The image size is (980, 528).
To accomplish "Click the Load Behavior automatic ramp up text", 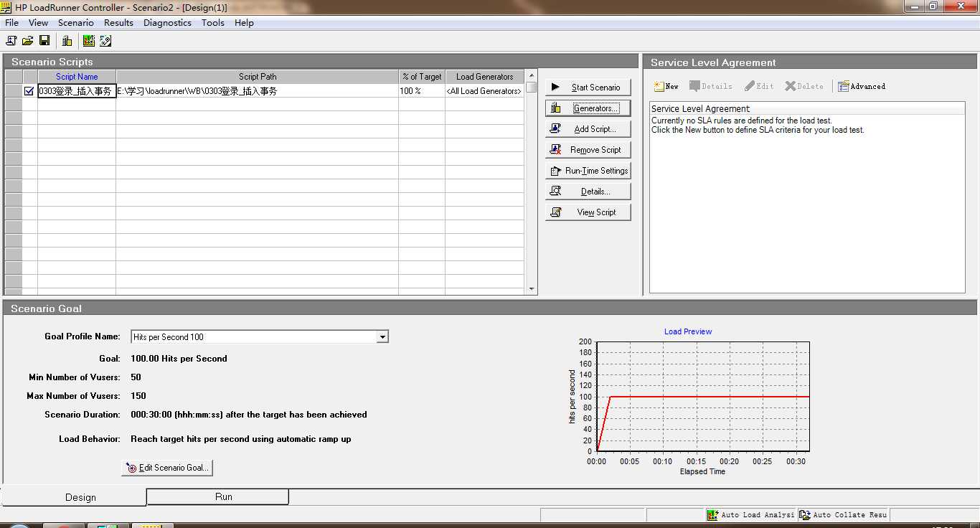I will (241, 438).
